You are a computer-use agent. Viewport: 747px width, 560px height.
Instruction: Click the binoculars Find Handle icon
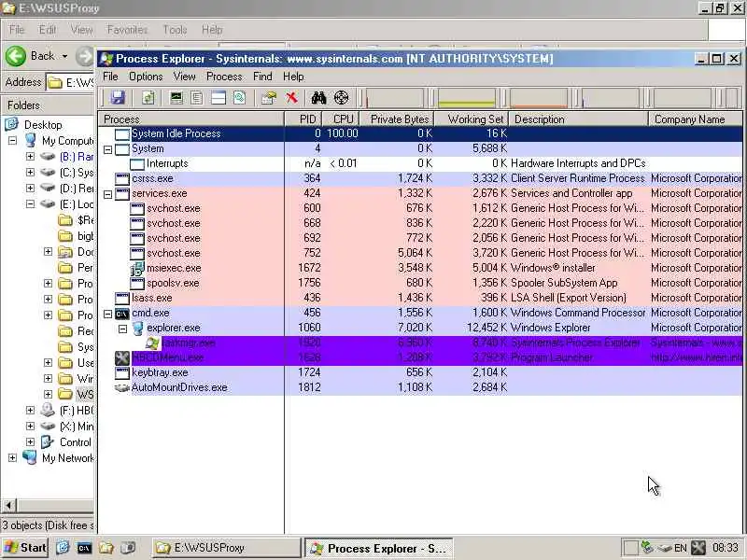pos(318,98)
